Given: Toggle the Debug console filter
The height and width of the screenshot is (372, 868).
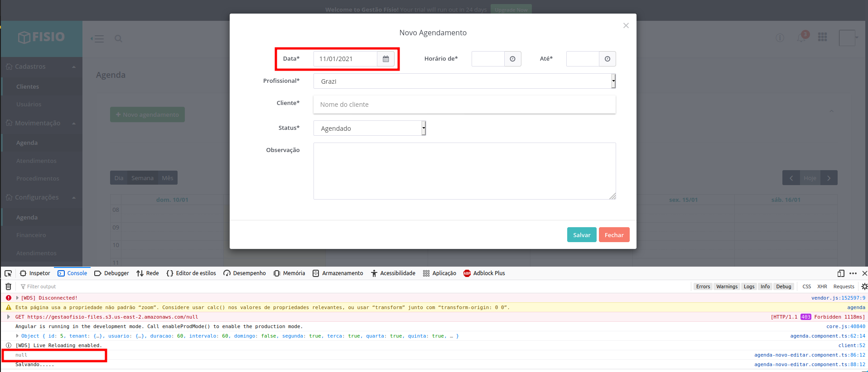Looking at the screenshot, I should pos(783,286).
